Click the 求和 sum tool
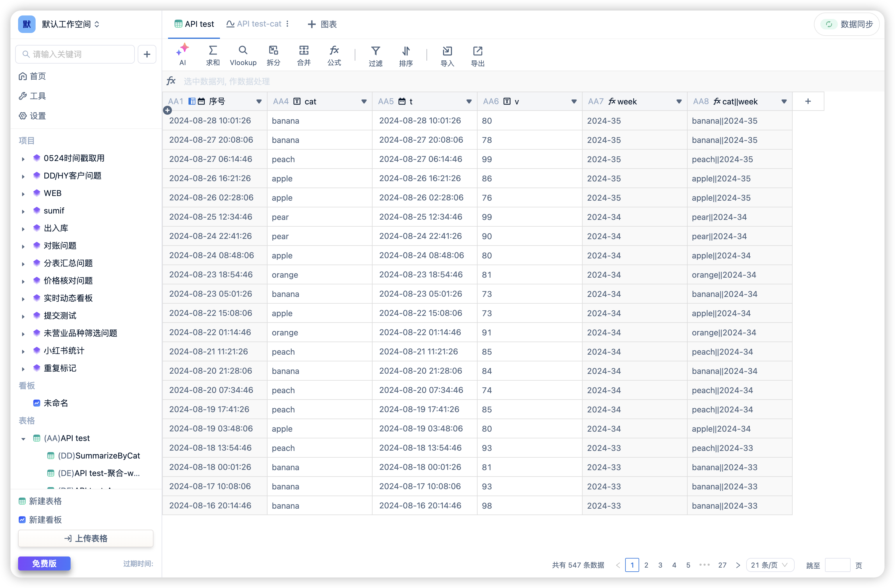The height and width of the screenshot is (588, 895). click(x=212, y=55)
